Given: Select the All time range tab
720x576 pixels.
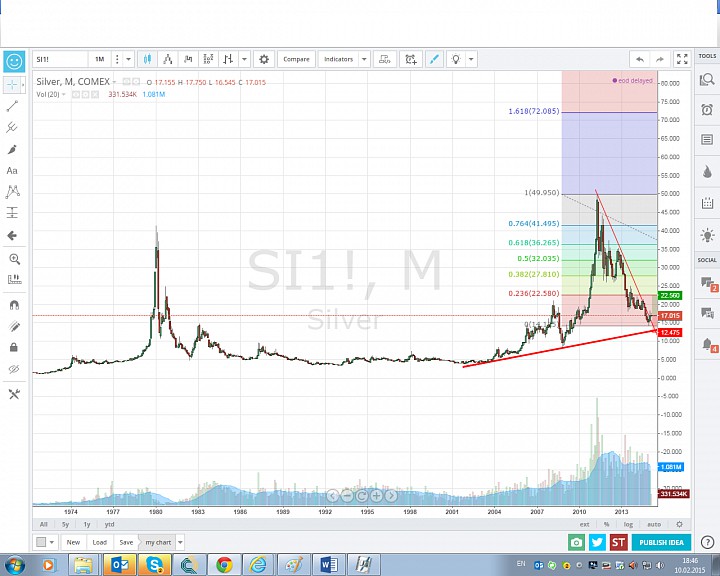Looking at the screenshot, I should pyautogui.click(x=44, y=524).
